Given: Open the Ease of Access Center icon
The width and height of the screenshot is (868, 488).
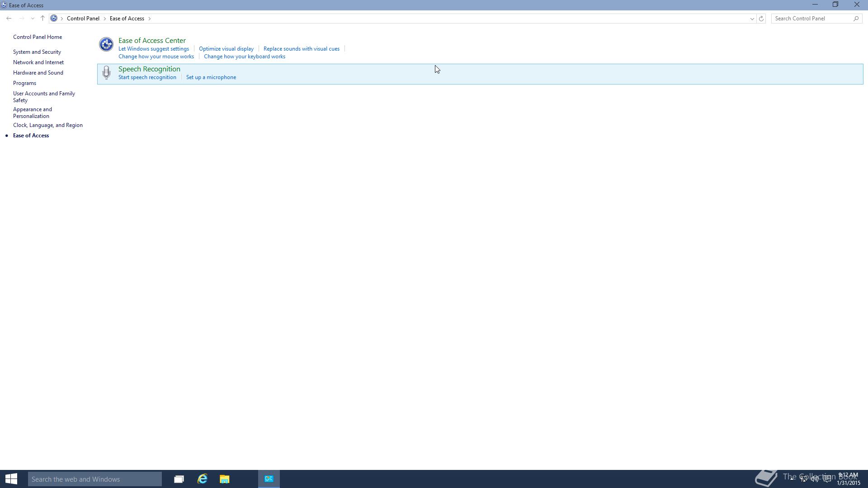Looking at the screenshot, I should pyautogui.click(x=106, y=44).
